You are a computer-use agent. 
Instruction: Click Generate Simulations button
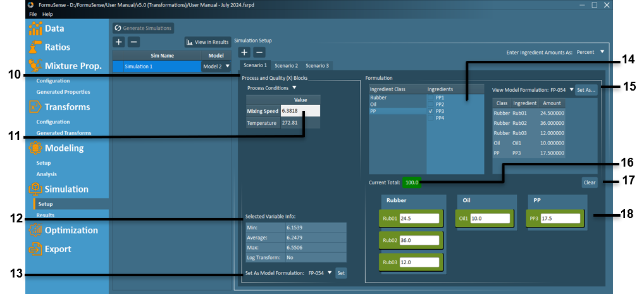(x=144, y=28)
